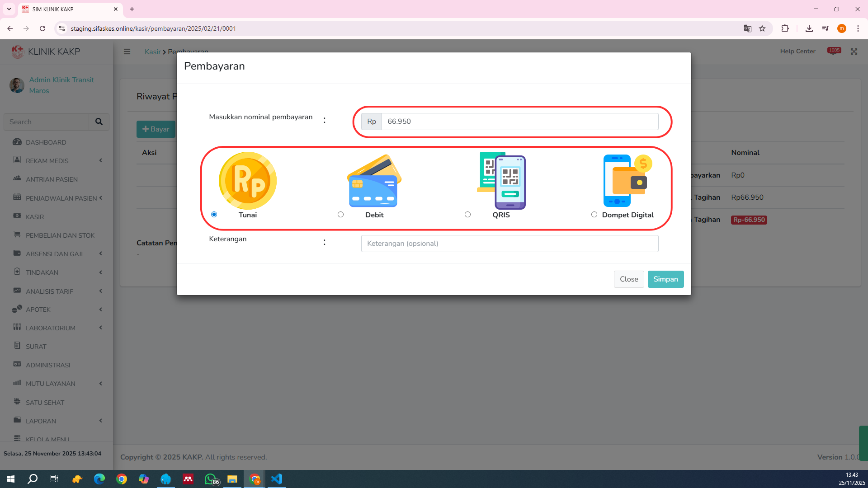This screenshot has height=488, width=868.
Task: Click the Debit credit card icon
Action: point(374,181)
